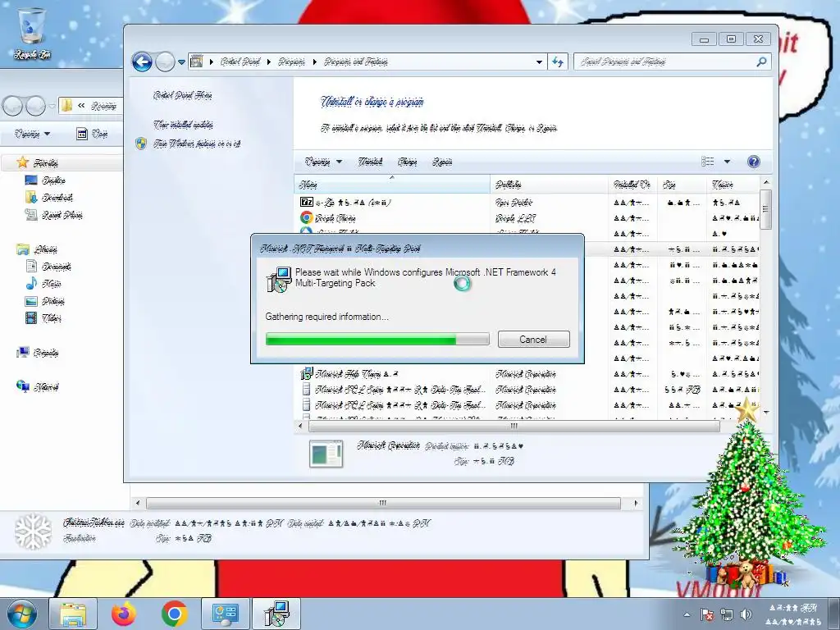Select Network in Explorer sidebar
840x630 pixels.
coord(46,387)
